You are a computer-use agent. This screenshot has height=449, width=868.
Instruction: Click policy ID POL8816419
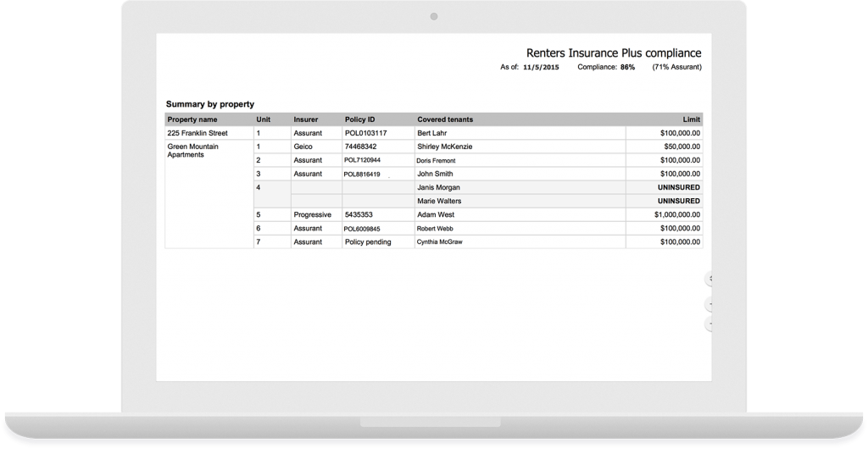pyautogui.click(x=362, y=175)
